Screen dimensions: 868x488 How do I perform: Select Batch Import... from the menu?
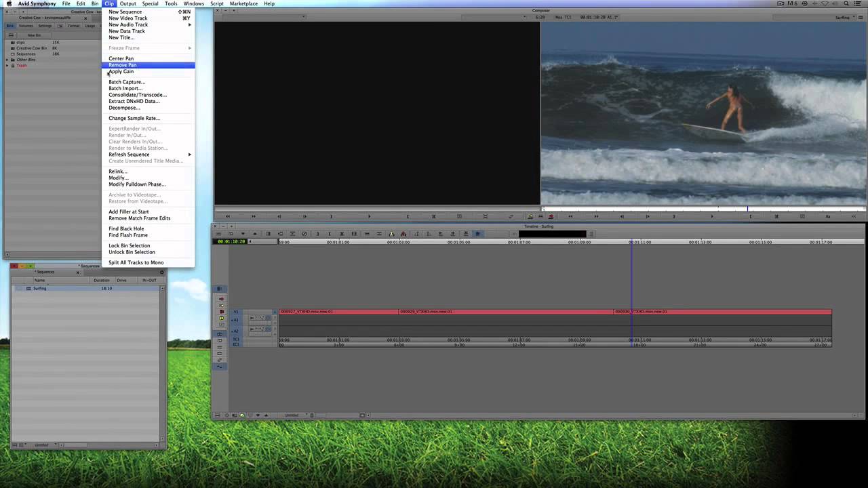point(149,88)
